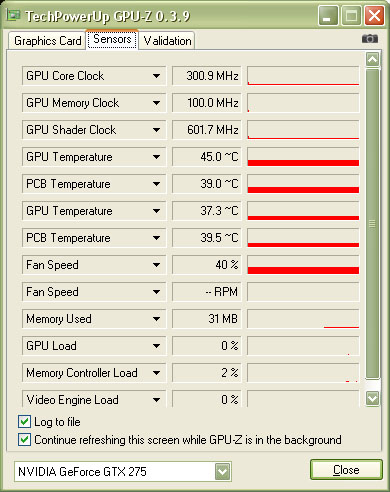Click the 2 % memory controller load value

(x=207, y=373)
